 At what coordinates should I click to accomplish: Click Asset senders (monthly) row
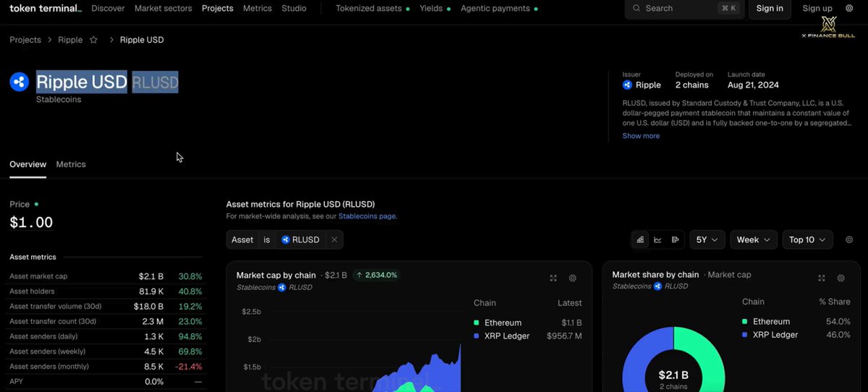[106, 367]
